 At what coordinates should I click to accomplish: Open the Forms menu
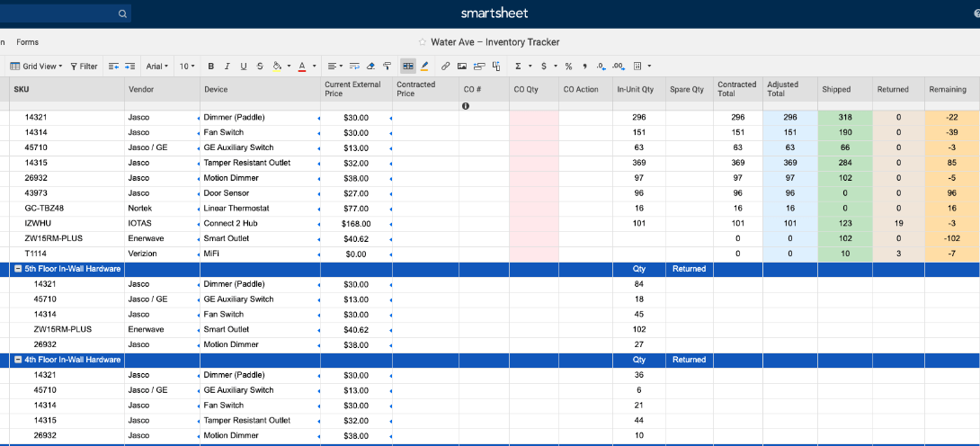click(x=27, y=42)
